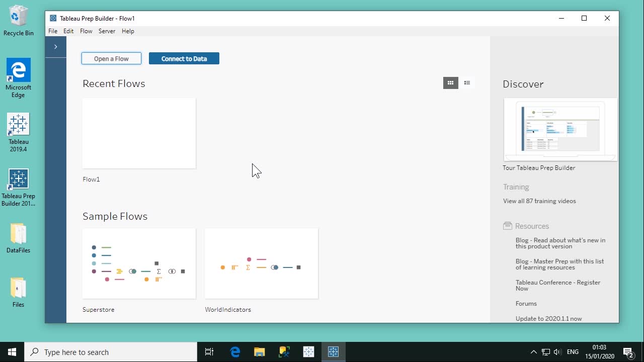Image resolution: width=644 pixels, height=362 pixels.
Task: Open the WorldIndicators sample flow
Action: point(261,264)
